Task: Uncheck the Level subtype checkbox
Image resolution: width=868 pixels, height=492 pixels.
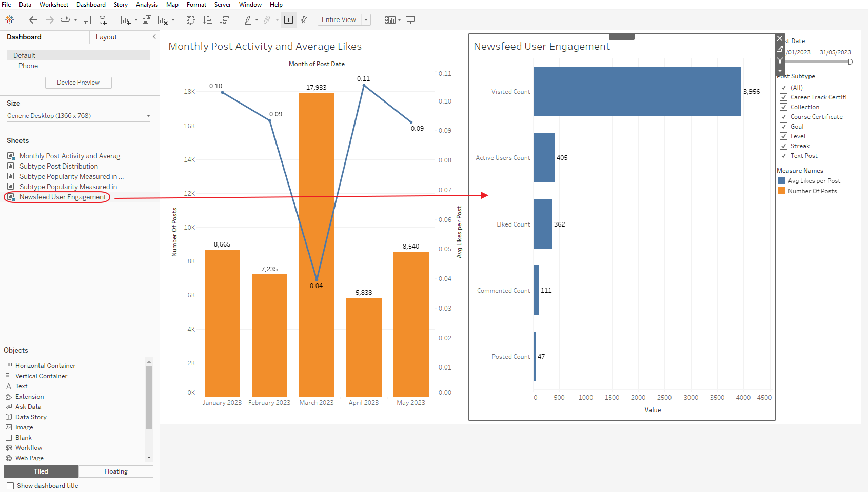Action: pos(783,136)
